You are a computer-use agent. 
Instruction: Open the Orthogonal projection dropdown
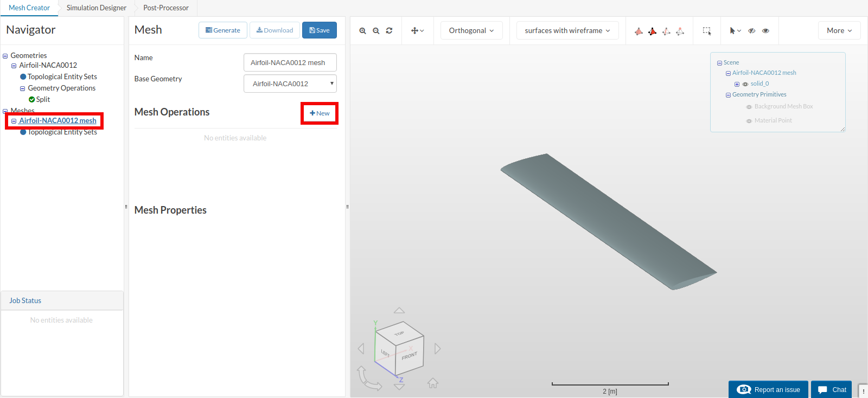471,30
